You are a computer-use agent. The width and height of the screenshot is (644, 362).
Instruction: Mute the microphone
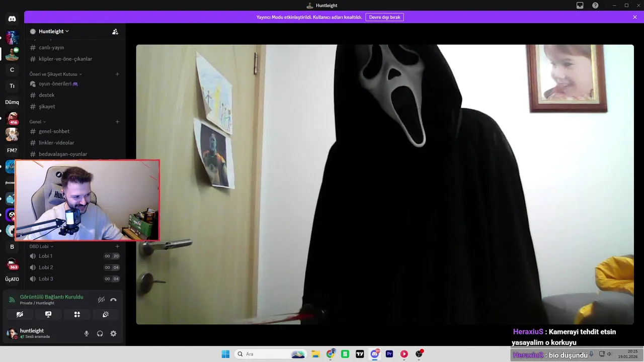tap(87, 333)
